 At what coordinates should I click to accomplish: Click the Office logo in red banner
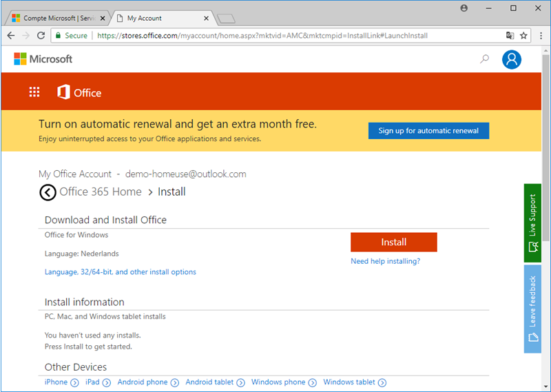[79, 92]
